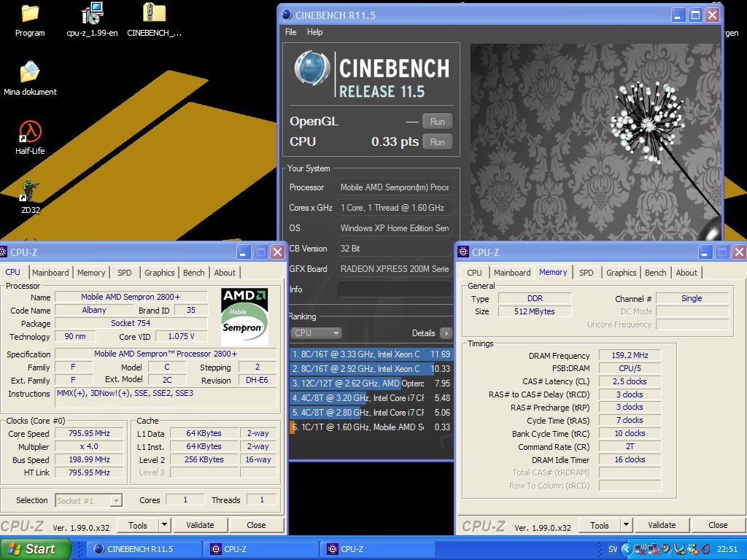The width and height of the screenshot is (747, 560).
Task: Click the taskbar clock showing 22:51
Action: pyautogui.click(x=727, y=549)
